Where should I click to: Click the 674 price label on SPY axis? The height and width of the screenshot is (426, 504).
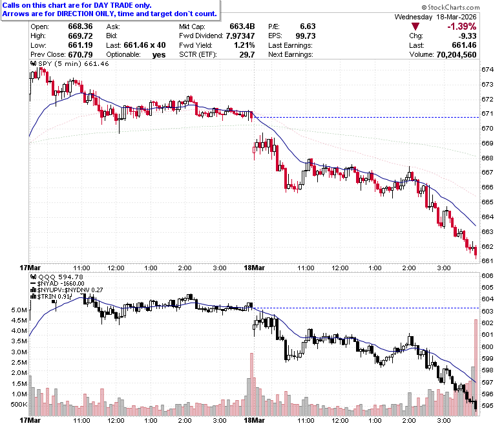[x=487, y=69]
